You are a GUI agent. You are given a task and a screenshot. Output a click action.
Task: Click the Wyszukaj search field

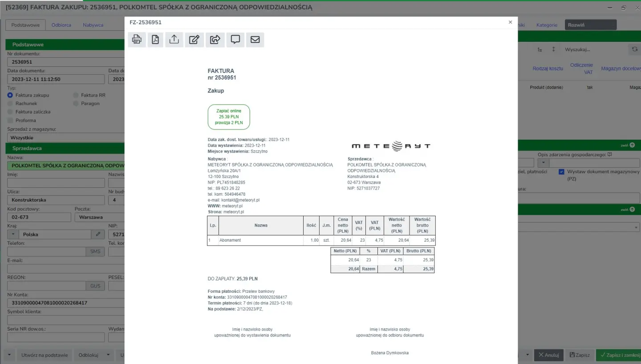(x=594, y=49)
